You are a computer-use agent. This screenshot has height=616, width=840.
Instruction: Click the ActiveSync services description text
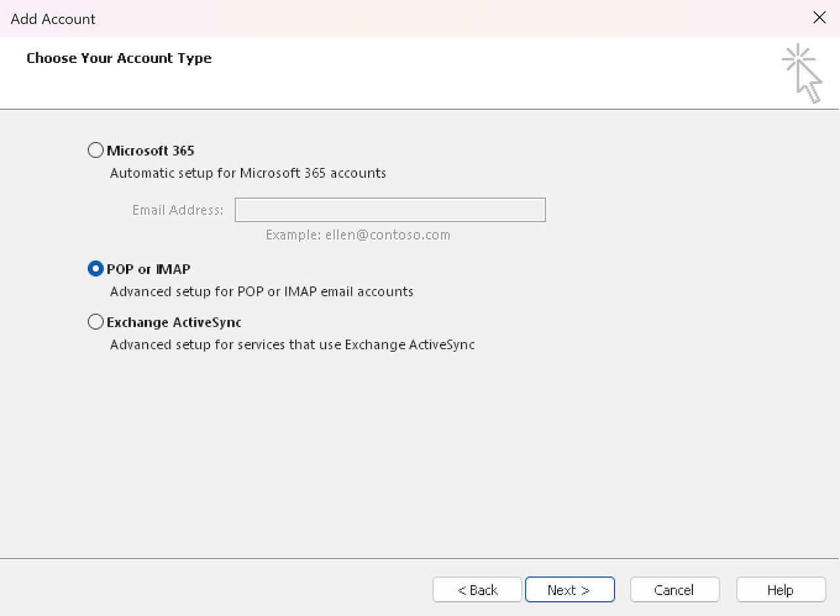tap(292, 344)
